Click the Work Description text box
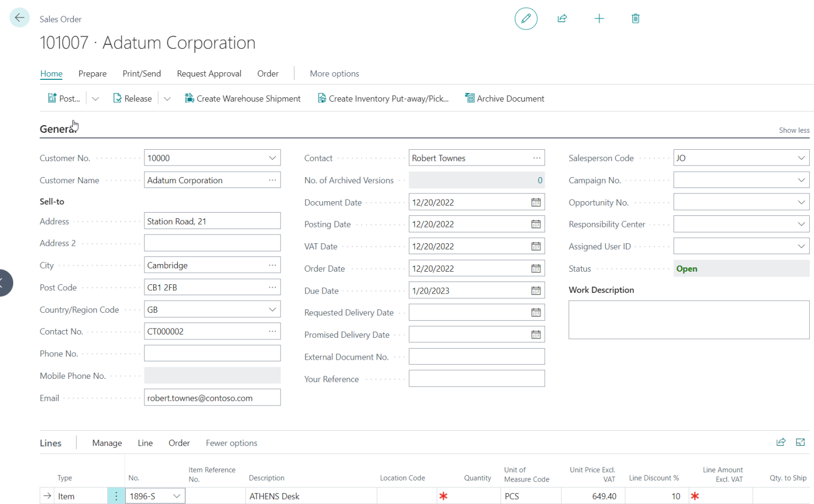Image resolution: width=814 pixels, height=504 pixels. point(689,320)
